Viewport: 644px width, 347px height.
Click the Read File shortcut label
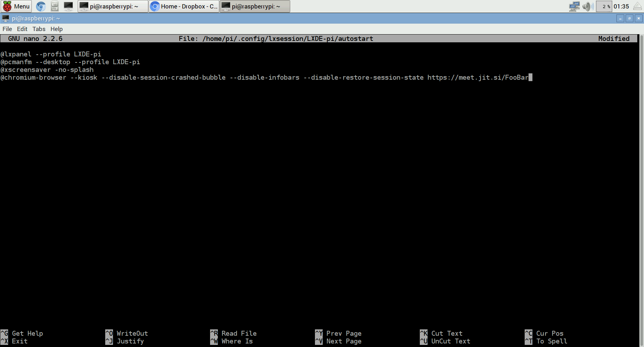pyautogui.click(x=239, y=334)
